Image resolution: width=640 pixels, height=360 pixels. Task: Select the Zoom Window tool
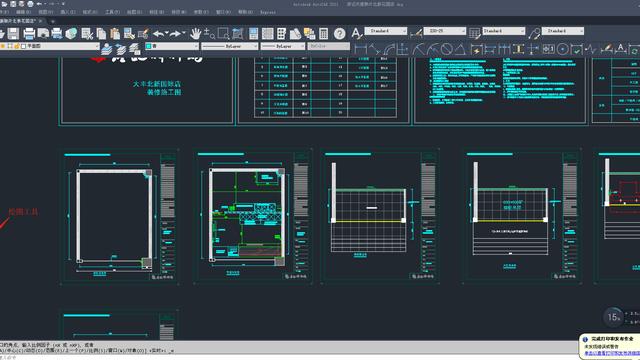(x=223, y=33)
